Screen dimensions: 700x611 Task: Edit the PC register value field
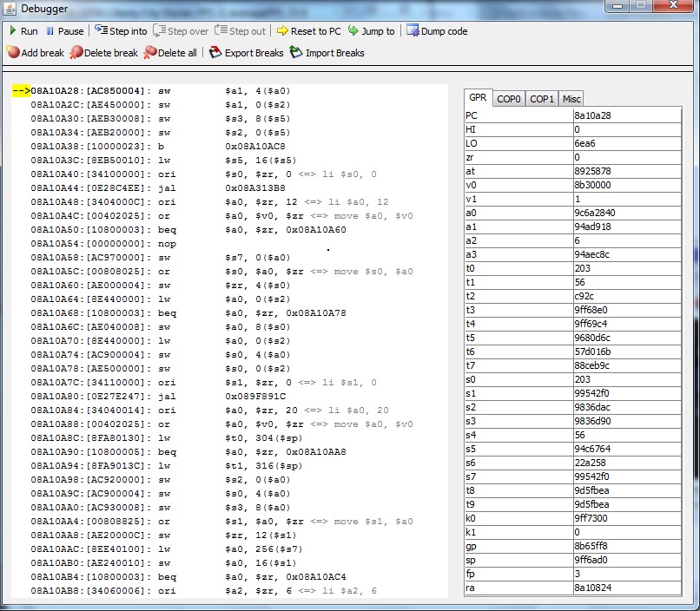pyautogui.click(x=625, y=115)
